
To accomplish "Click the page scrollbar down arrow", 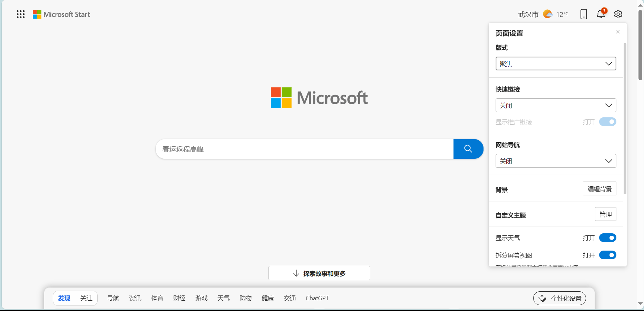I will [641, 304].
